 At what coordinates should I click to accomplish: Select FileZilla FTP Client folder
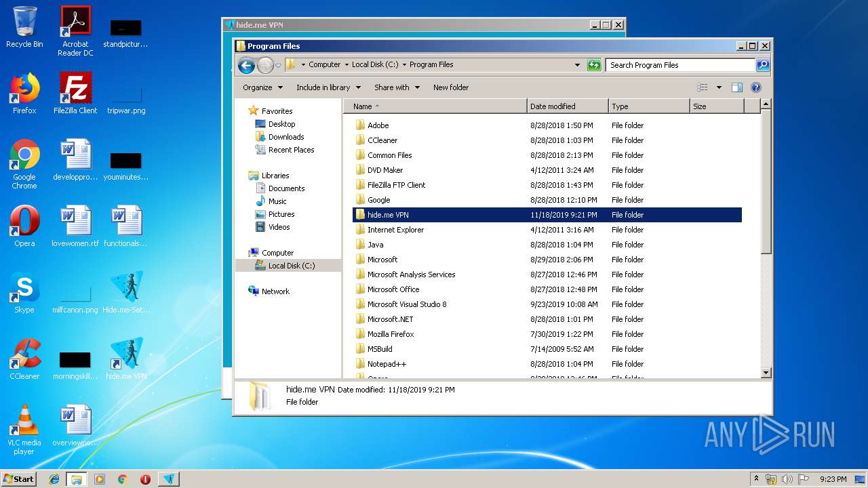click(x=547, y=185)
